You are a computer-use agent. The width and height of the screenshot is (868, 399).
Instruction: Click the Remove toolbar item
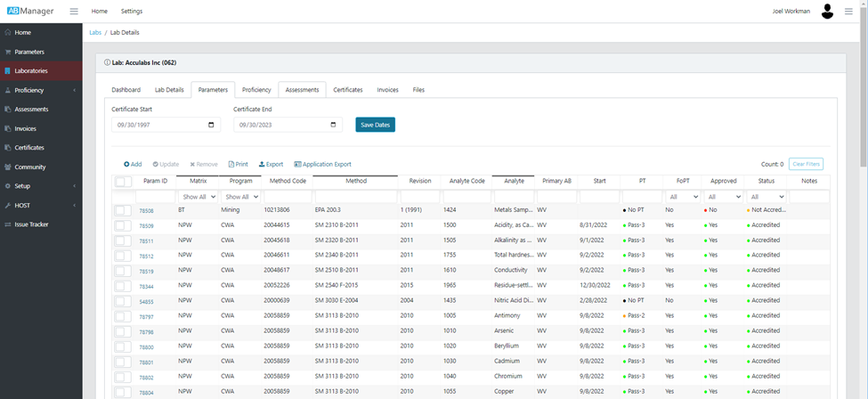pyautogui.click(x=204, y=165)
